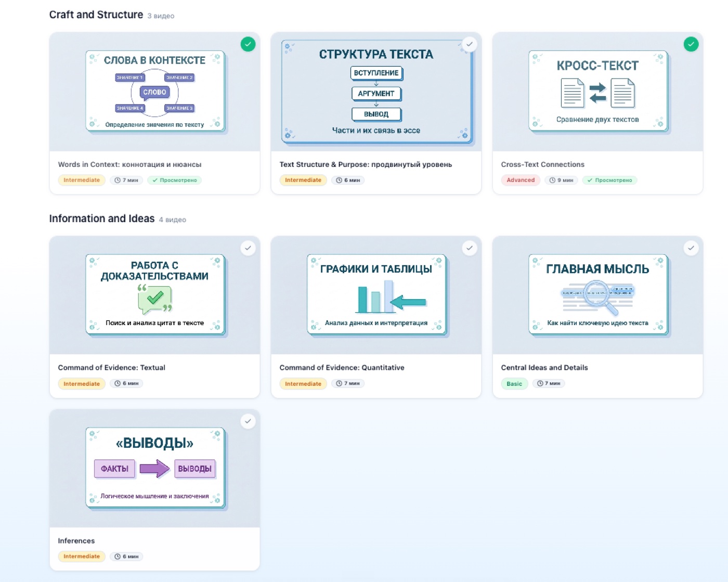Image resolution: width=728 pixels, height=582 pixels.
Task: Toggle watched checkmark on Words in Context card
Action: click(248, 44)
